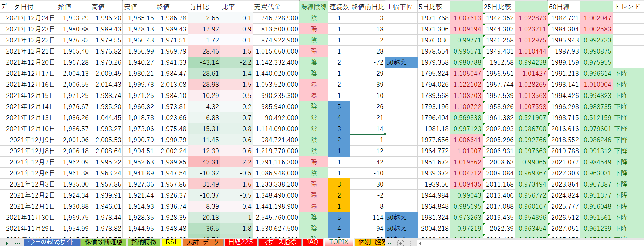This screenshot has width=644, height=246.
Task: Open the RSI sheet tab
Action: click(x=171, y=242)
